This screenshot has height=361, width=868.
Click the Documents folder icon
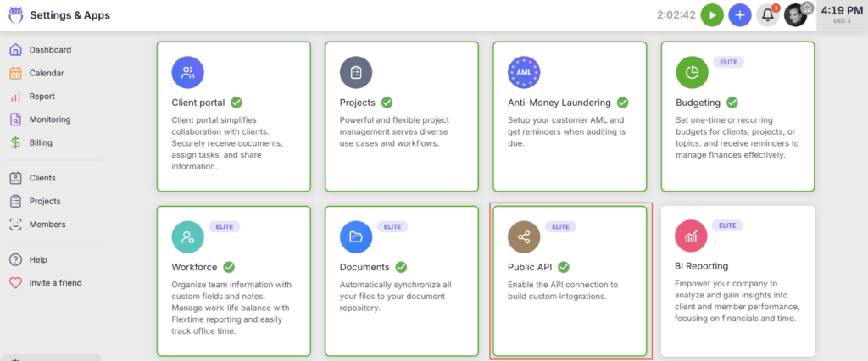(x=356, y=237)
